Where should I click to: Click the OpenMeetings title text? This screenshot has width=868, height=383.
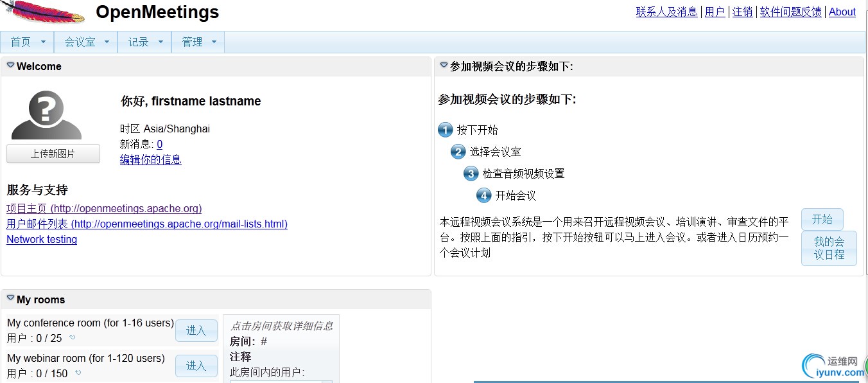(x=157, y=12)
